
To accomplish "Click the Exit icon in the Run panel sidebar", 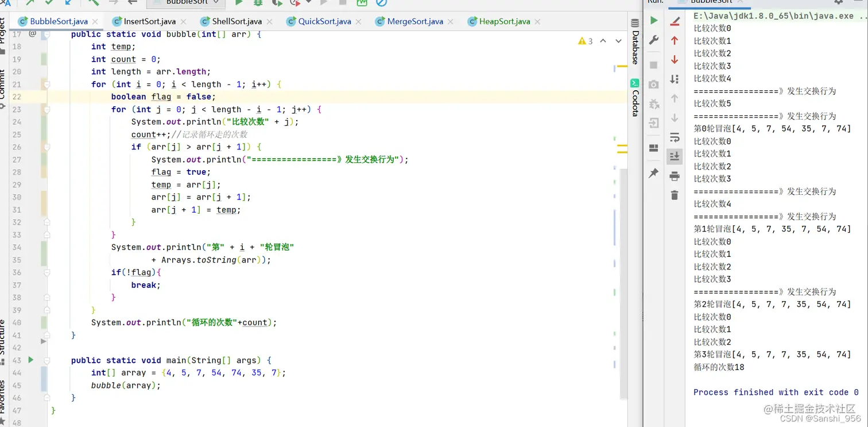I will (653, 123).
